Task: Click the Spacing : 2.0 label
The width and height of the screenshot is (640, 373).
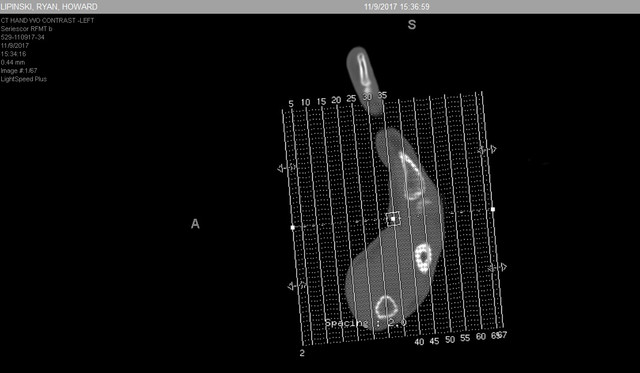Action: [366, 323]
